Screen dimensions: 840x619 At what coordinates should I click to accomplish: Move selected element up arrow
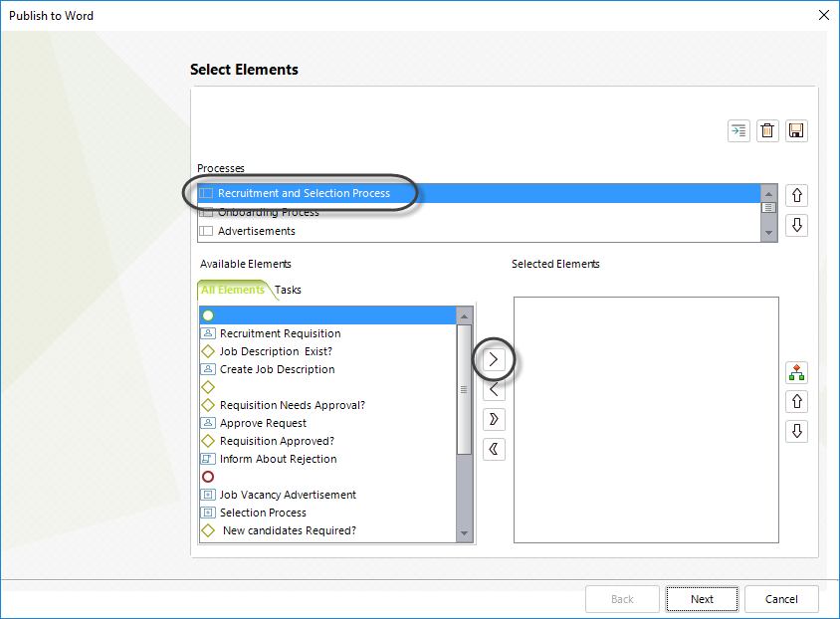tap(796, 402)
